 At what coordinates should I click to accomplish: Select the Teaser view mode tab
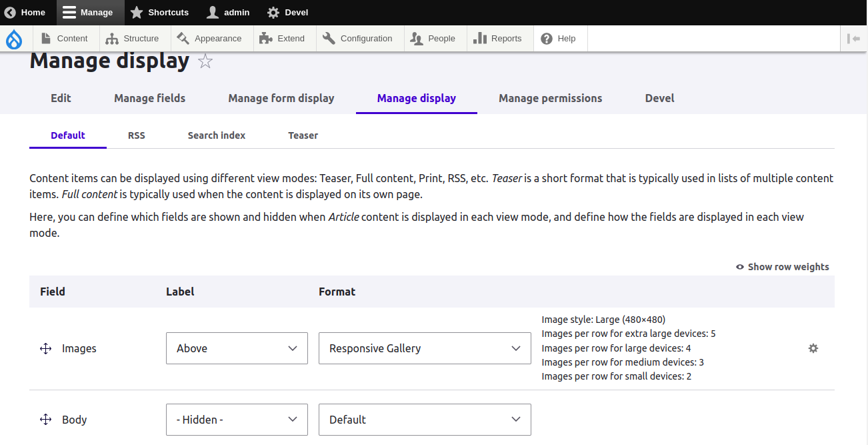tap(303, 135)
